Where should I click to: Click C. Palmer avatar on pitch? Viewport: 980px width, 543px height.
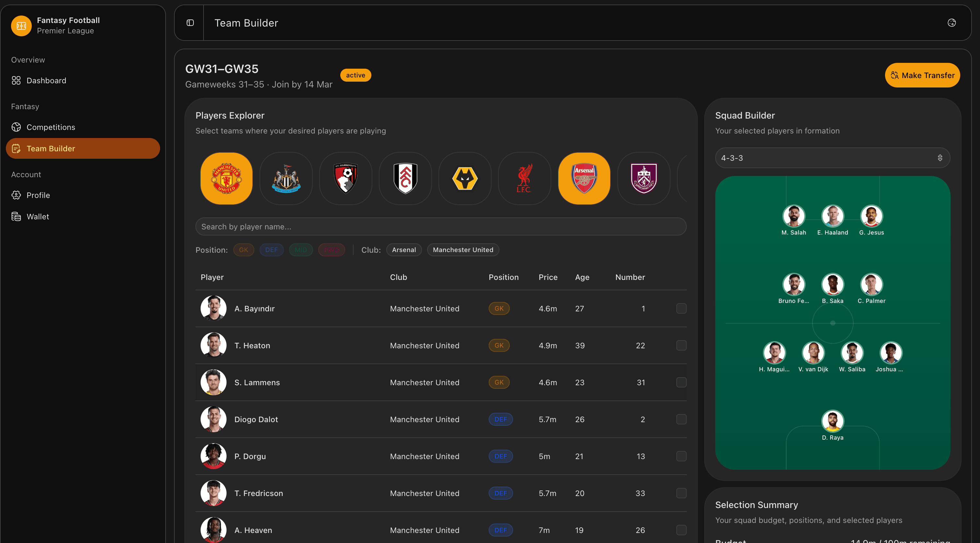[871, 284]
